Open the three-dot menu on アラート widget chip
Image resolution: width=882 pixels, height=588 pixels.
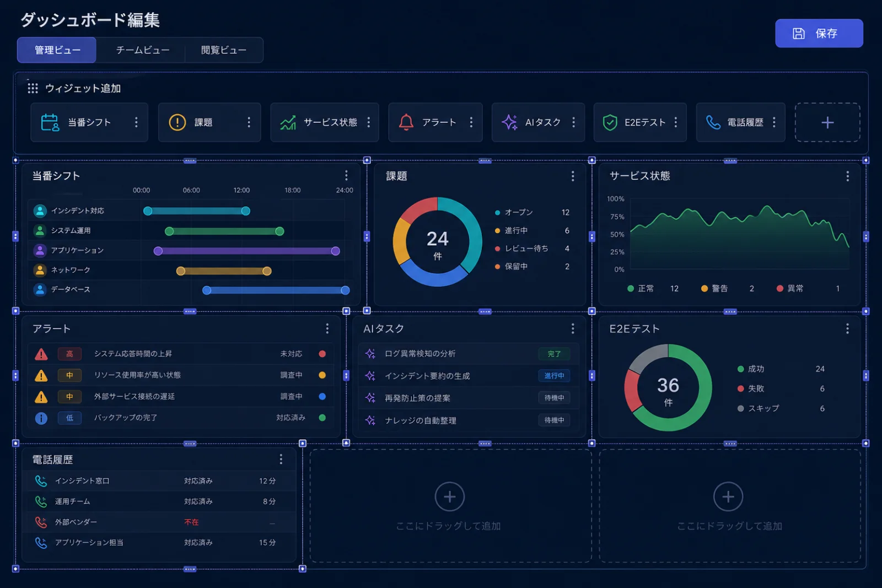(471, 122)
